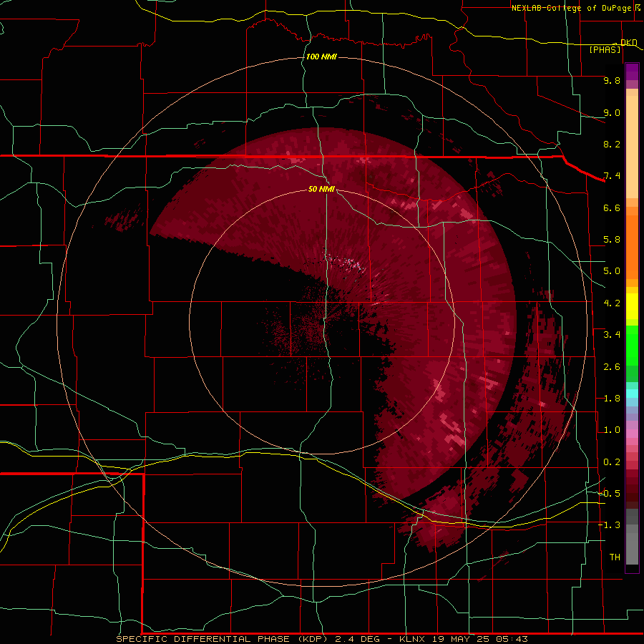Click the -1.3 legend value

[x=609, y=525]
